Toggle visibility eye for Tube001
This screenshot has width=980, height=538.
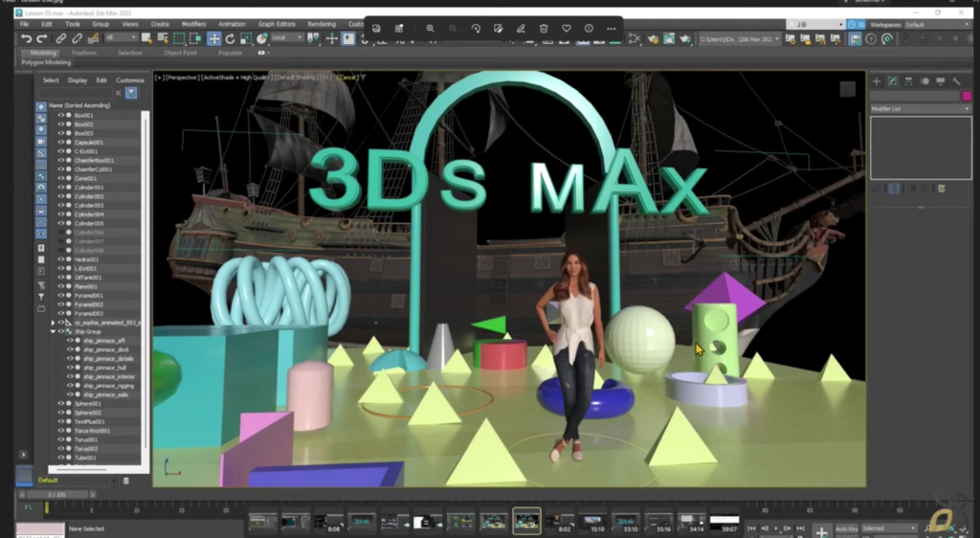pyautogui.click(x=61, y=458)
